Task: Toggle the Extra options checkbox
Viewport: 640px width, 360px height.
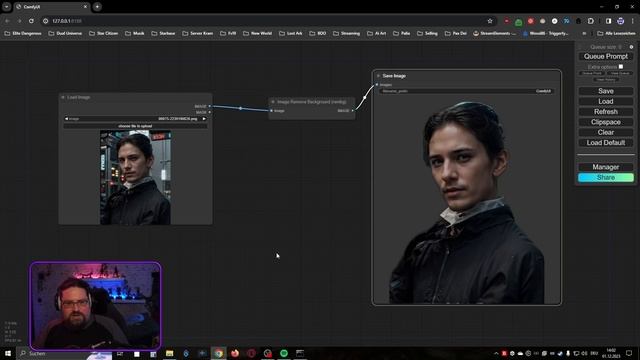Action: click(621, 67)
